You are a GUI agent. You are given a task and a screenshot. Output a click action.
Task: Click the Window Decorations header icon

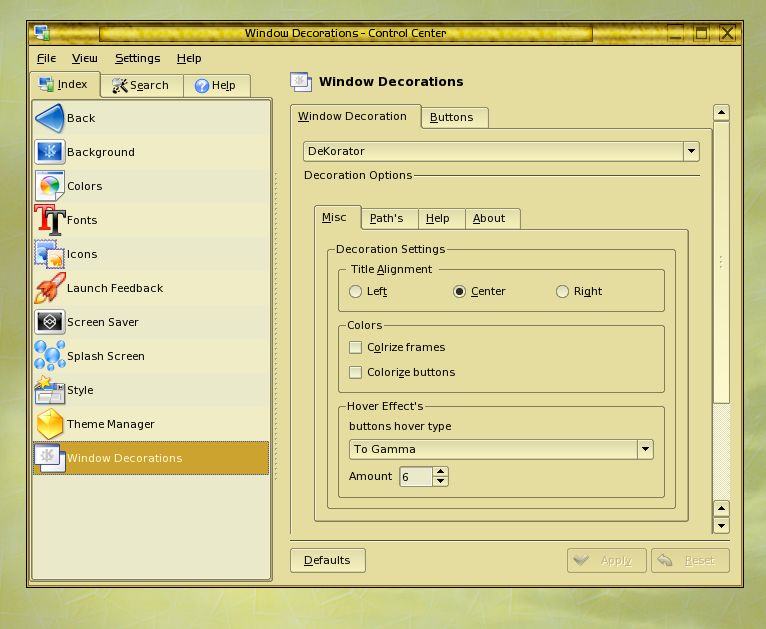(x=301, y=82)
